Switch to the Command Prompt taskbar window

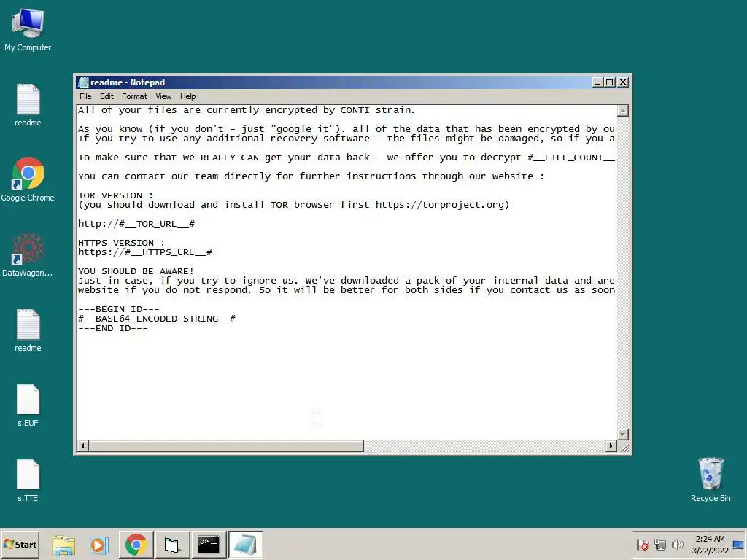[x=209, y=544]
